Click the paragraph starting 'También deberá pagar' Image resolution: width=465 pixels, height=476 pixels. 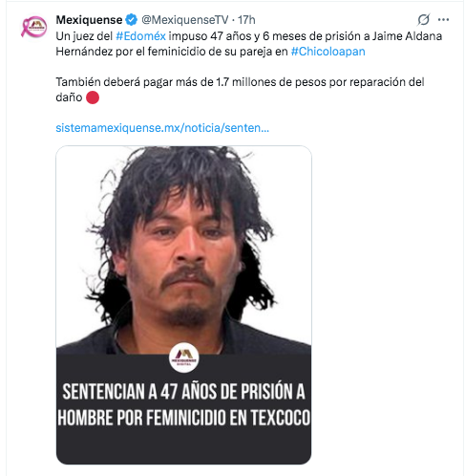[x=240, y=90]
